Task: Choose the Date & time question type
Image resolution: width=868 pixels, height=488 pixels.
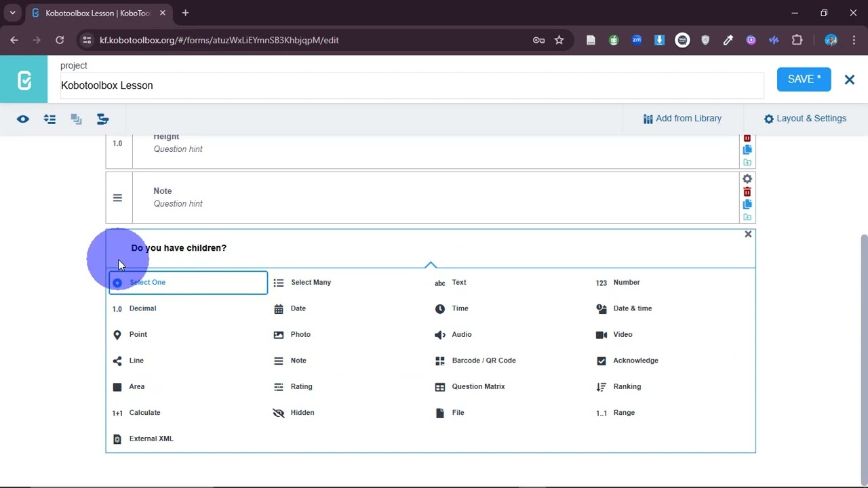Action: 624,308
